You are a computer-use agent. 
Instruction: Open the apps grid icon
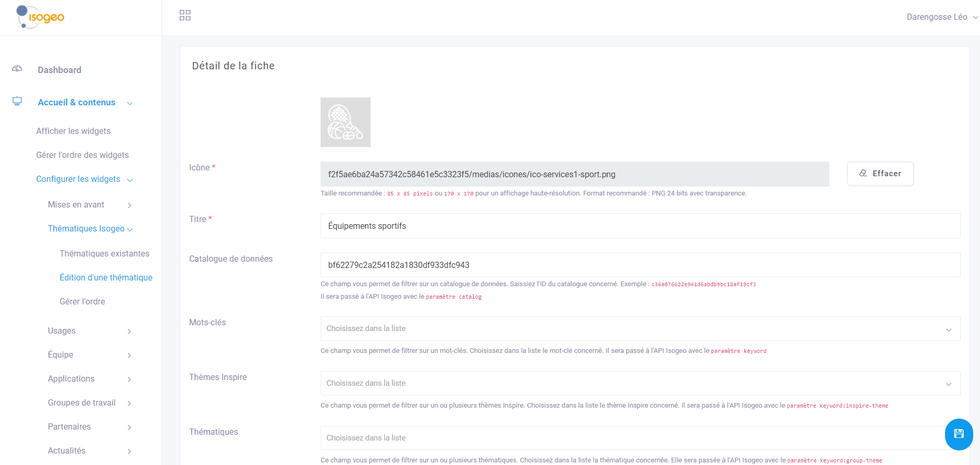(x=185, y=15)
